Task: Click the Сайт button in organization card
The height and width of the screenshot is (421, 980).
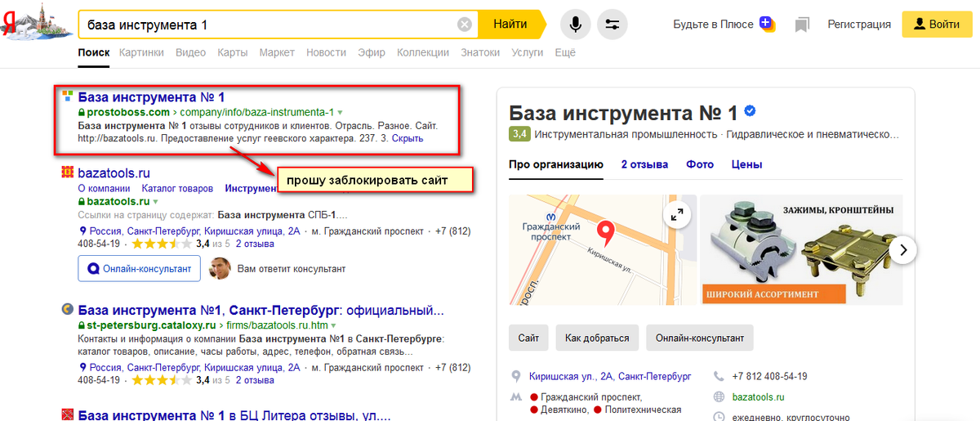Action: coord(528,338)
